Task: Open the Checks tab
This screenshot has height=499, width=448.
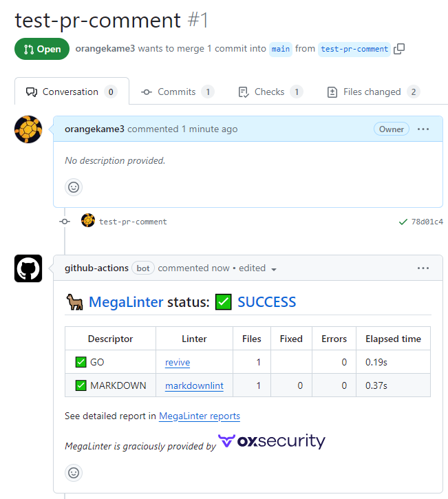Action: point(270,92)
